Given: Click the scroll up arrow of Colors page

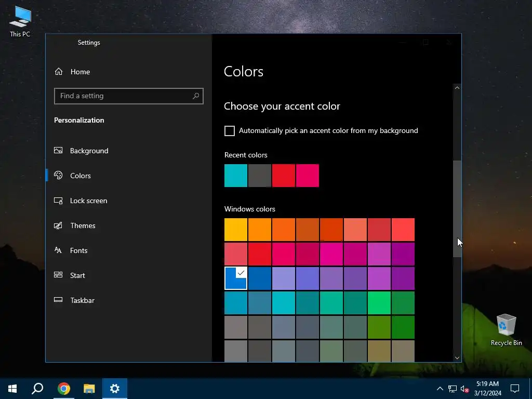Looking at the screenshot, I should click(x=457, y=88).
